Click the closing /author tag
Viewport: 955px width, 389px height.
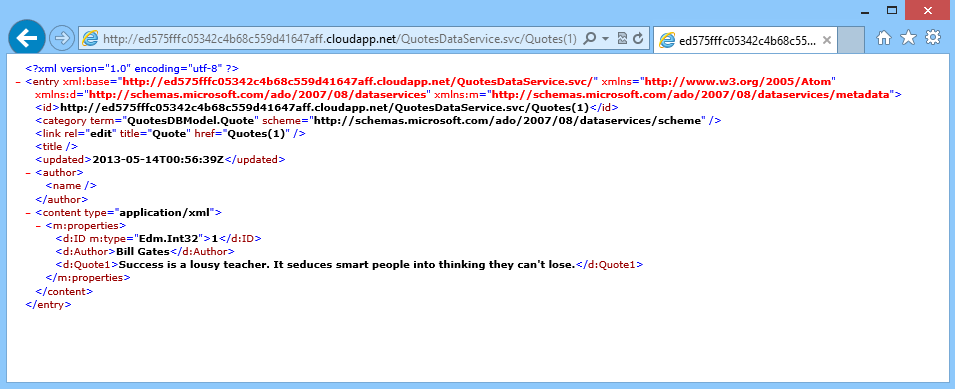click(x=62, y=199)
